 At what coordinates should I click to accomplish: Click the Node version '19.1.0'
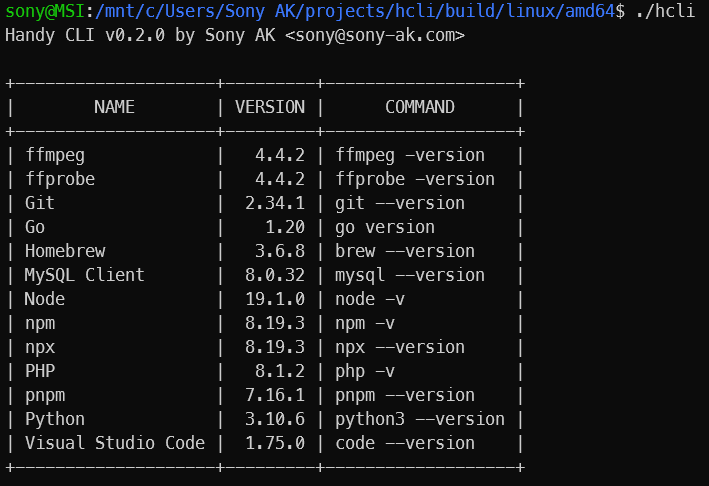(x=275, y=299)
